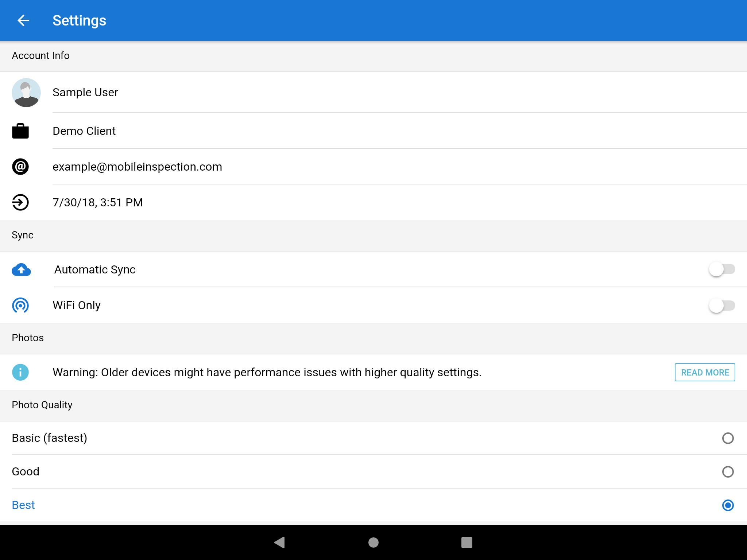Toggle the Automatic Sync switch
The width and height of the screenshot is (747, 560).
(722, 269)
